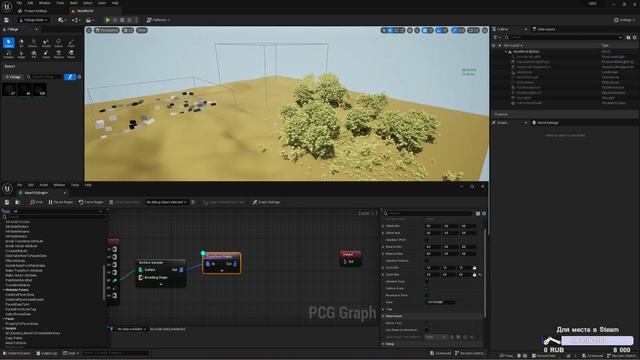Open the viewport options hamburger menu
The height and width of the screenshot is (360, 640).
(89, 30)
